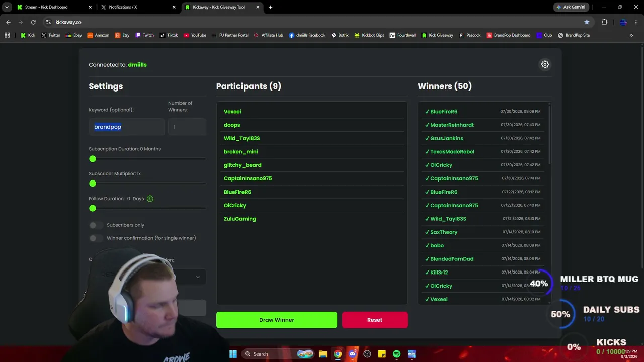Select the Kickaway - Kick Giveaway Tool tab
Viewport: 644px width, 362px height.
(222, 7)
